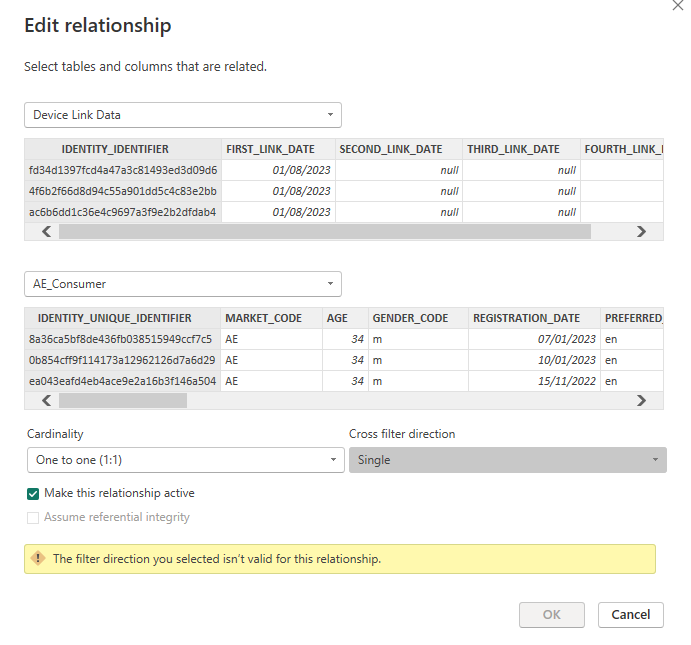Click right scroll arrow of AE_Consumer table
The width and height of the screenshot is (691, 645).
pyautogui.click(x=641, y=400)
